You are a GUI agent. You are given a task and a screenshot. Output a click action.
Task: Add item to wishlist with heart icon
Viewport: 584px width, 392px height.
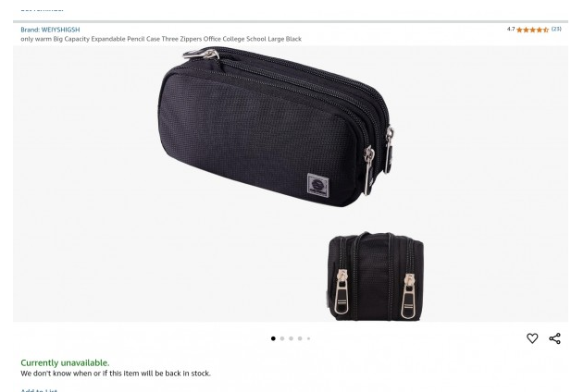tap(532, 338)
